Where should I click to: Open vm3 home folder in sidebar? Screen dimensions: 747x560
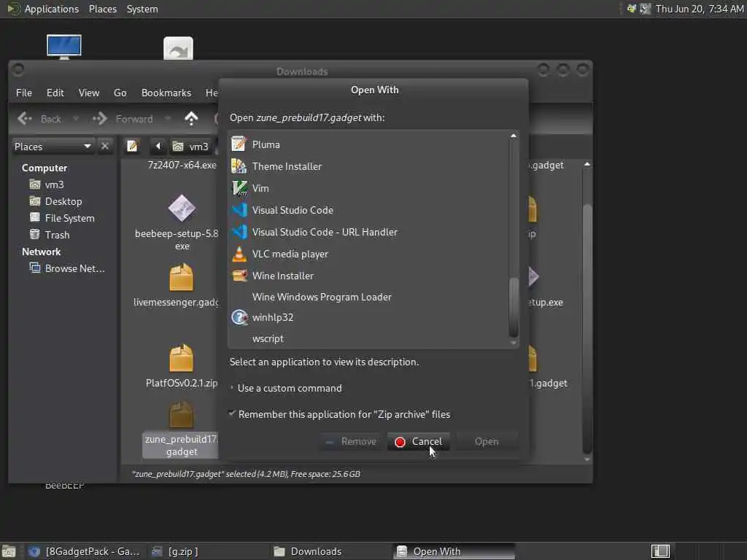[54, 184]
